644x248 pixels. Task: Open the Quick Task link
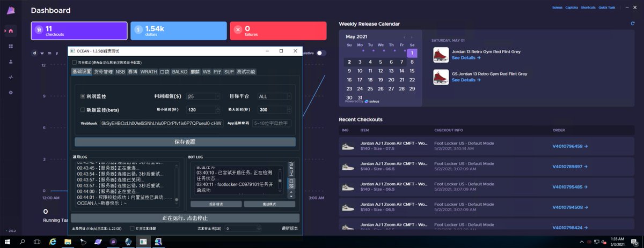[606, 7]
